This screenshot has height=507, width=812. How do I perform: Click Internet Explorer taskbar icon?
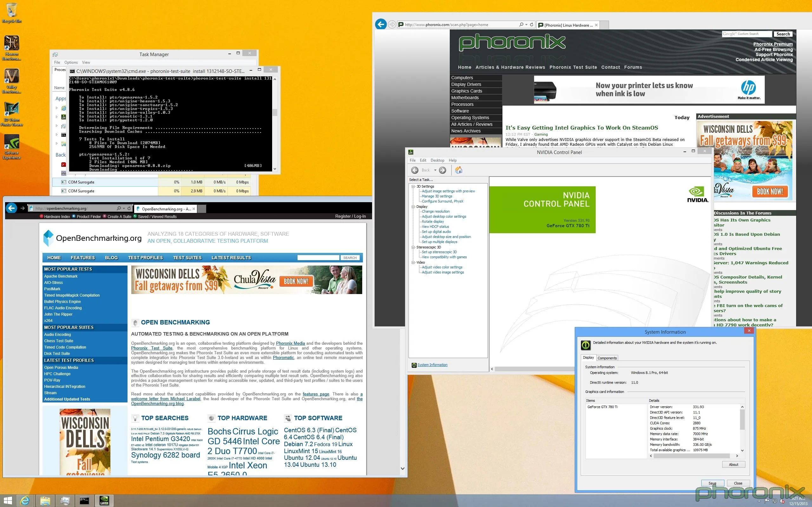point(25,500)
